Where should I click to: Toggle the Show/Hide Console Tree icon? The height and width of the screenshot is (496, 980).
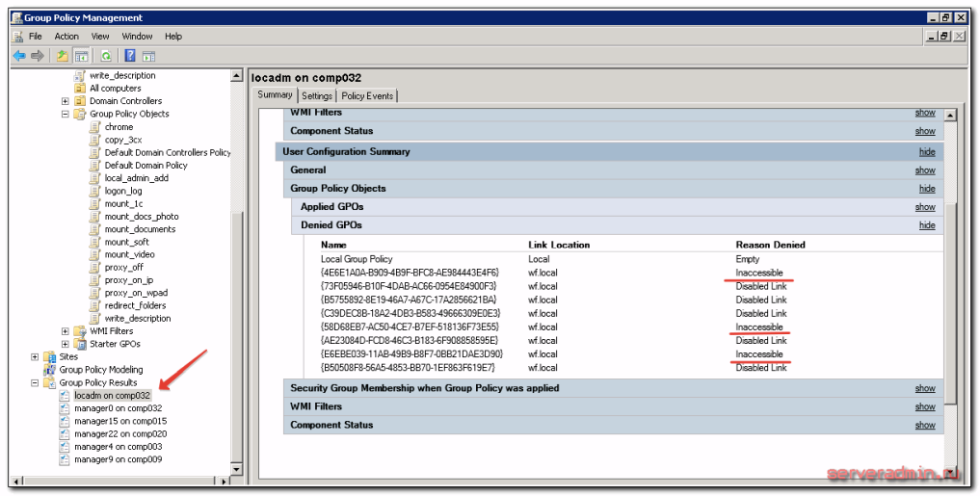tap(82, 56)
